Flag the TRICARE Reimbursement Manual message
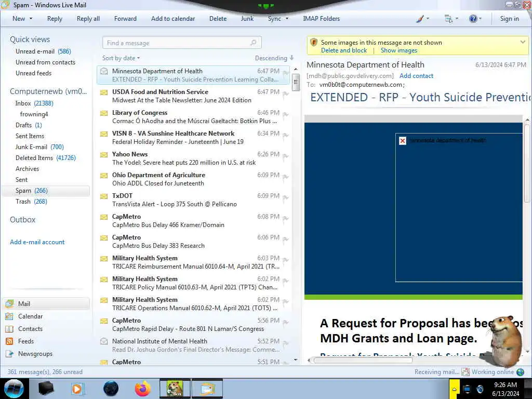 [286, 260]
